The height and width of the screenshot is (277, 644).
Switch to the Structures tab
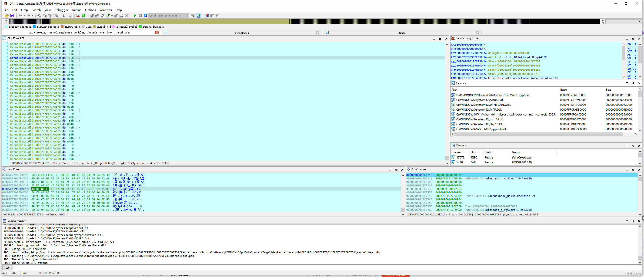[x=241, y=33]
